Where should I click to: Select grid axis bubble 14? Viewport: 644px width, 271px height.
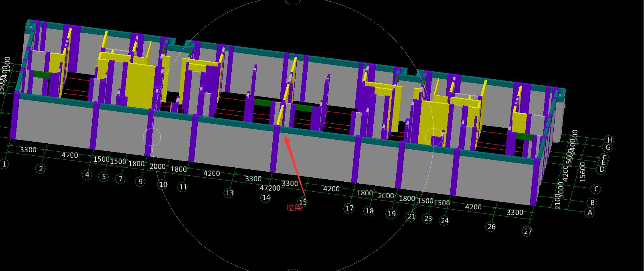(x=266, y=197)
